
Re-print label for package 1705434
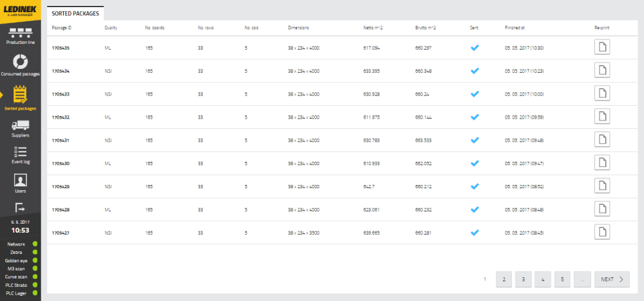point(602,70)
